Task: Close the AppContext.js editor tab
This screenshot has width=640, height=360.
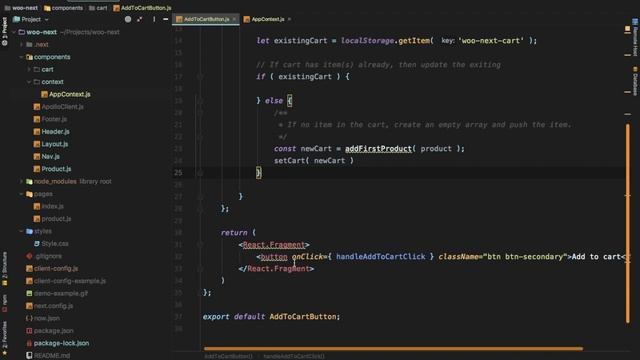Action: tap(289, 19)
